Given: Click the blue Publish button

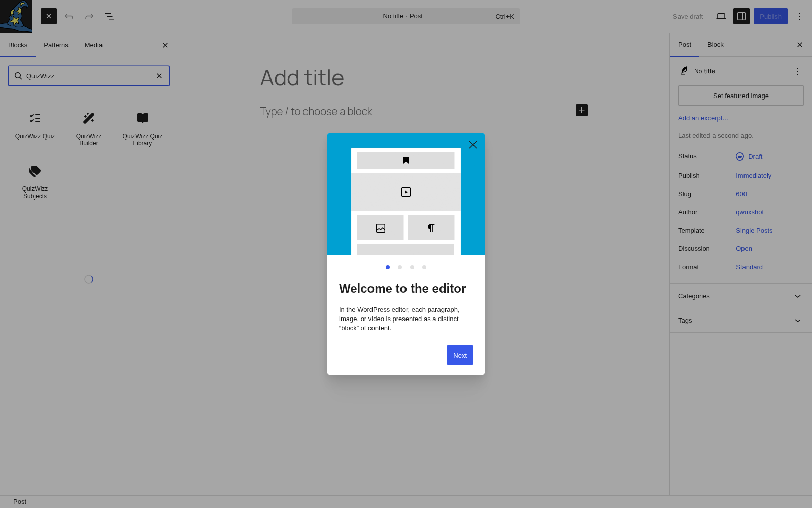Looking at the screenshot, I should [770, 16].
